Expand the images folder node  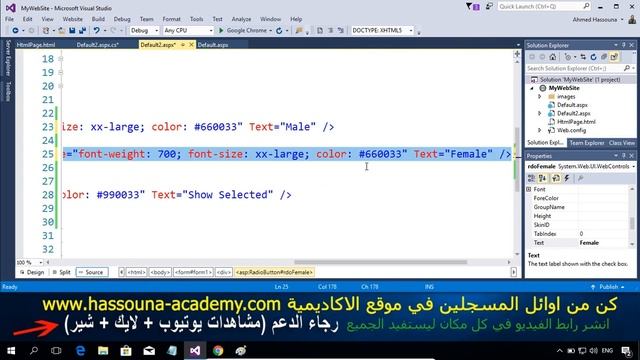(540, 97)
